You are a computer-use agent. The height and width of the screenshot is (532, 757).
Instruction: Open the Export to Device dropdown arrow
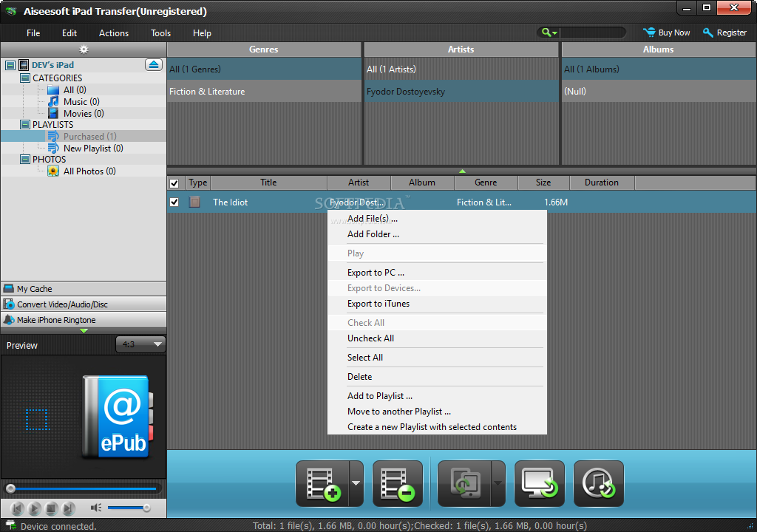coord(498,484)
